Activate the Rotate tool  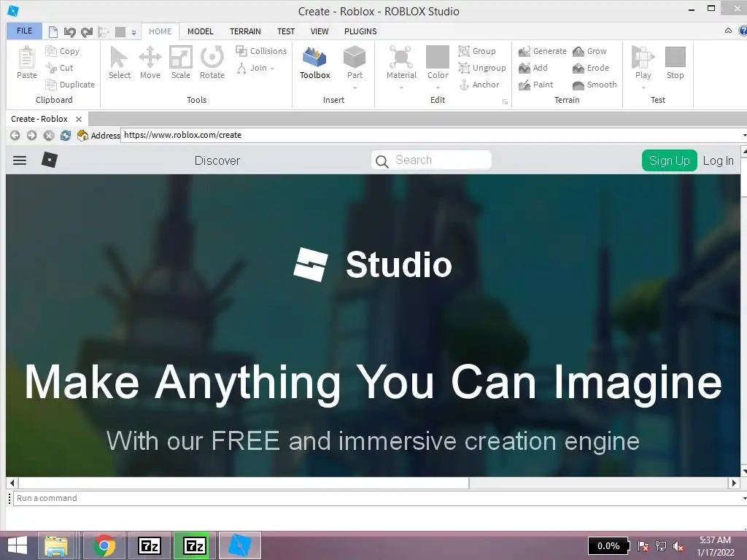(x=212, y=63)
